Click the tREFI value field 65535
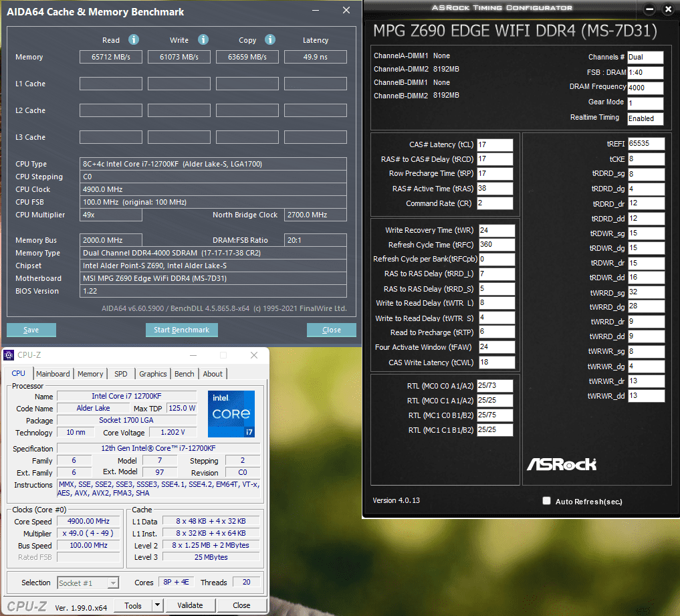Viewport: 680px width, 616px height. (x=646, y=144)
